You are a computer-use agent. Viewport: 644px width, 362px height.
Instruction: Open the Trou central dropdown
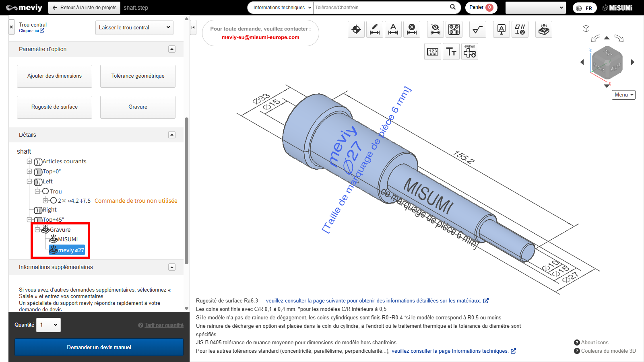pyautogui.click(x=134, y=28)
